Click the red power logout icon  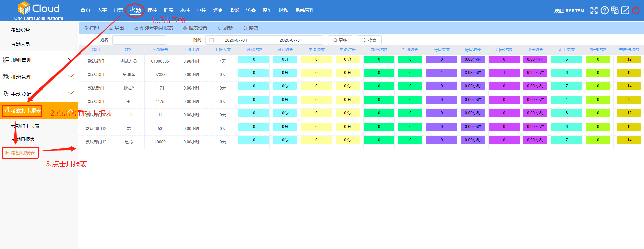click(x=636, y=10)
